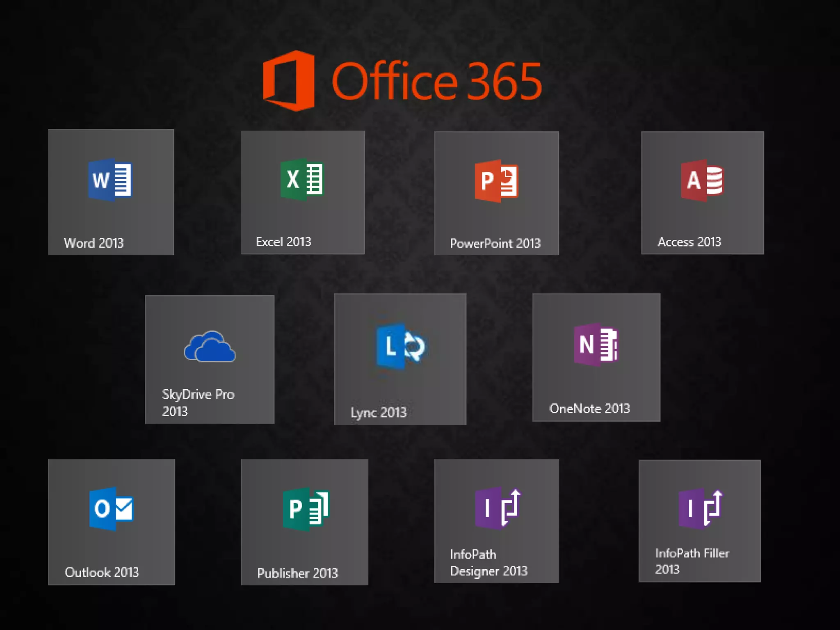The image size is (840, 630).
Task: Click the "Publisher 2013" caption text
Action: click(297, 573)
